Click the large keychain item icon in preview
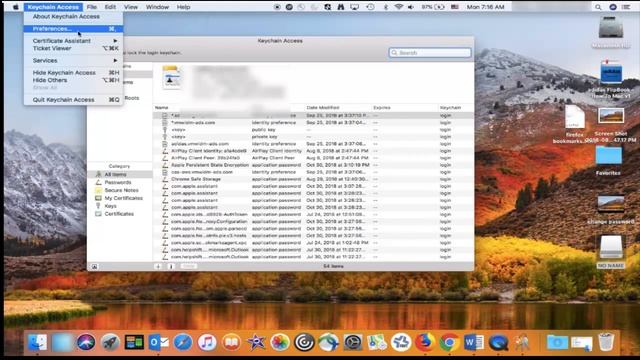640x360 pixels. point(171,78)
